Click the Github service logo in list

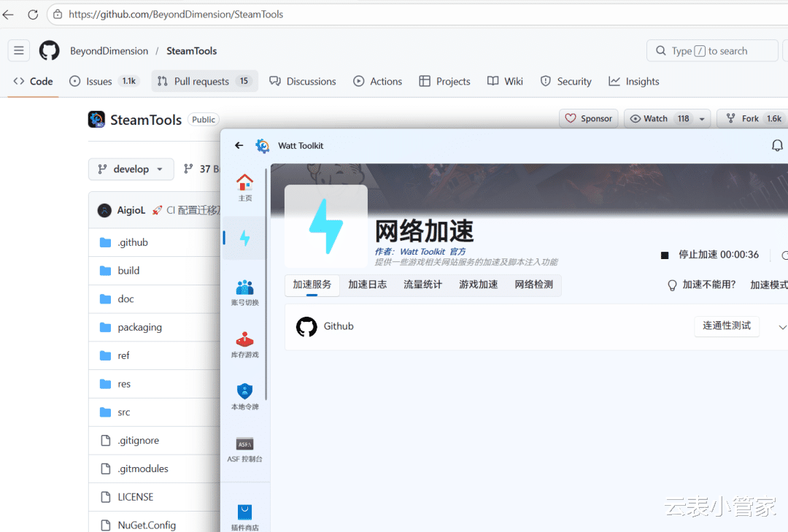pos(306,326)
